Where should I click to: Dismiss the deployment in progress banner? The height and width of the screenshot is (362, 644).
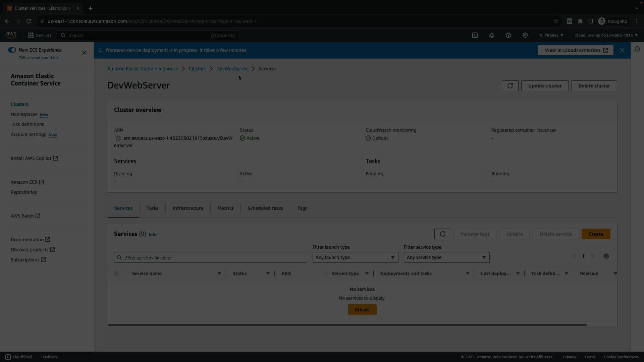tap(622, 50)
